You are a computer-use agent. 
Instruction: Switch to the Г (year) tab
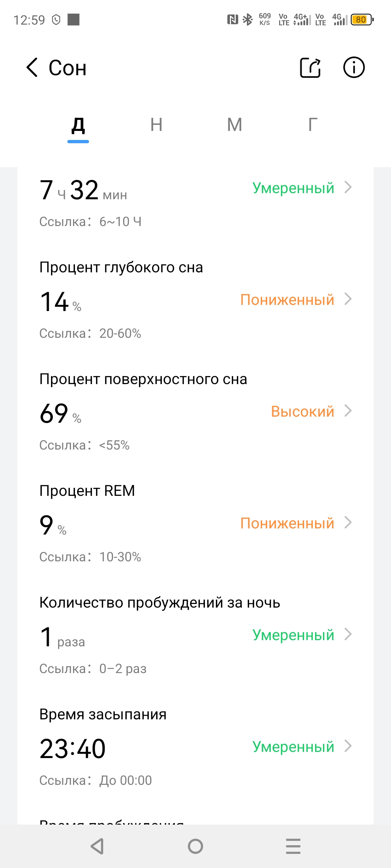tap(313, 125)
